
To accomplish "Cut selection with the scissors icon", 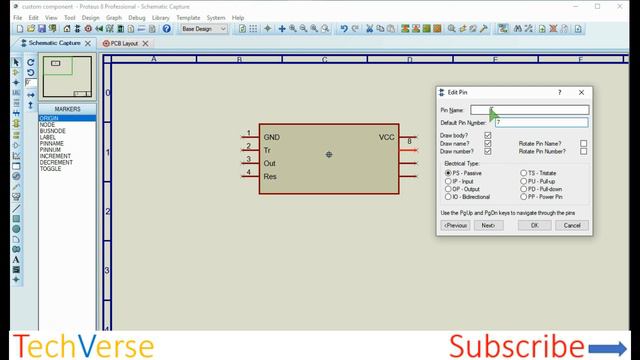I will point(369,29).
